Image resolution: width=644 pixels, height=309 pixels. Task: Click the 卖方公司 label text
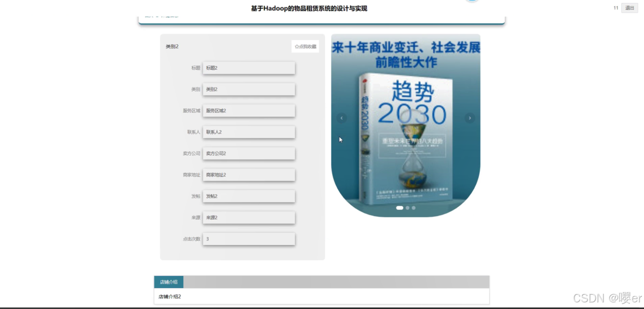(192, 153)
